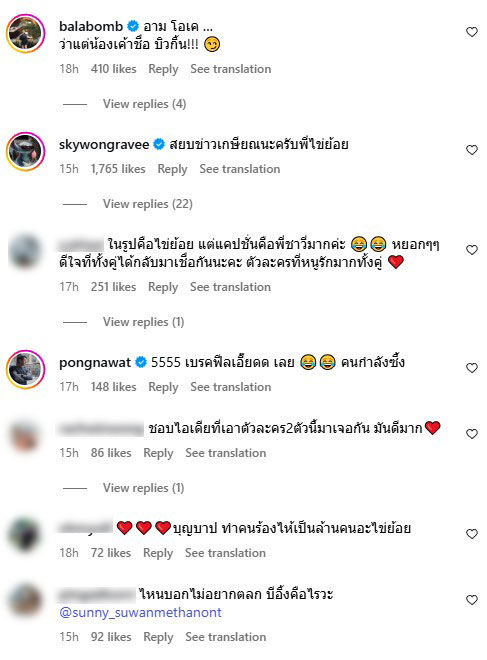Open the @sunny_suwanmethanont mention link
The width and height of the screenshot is (487, 660).
[140, 612]
